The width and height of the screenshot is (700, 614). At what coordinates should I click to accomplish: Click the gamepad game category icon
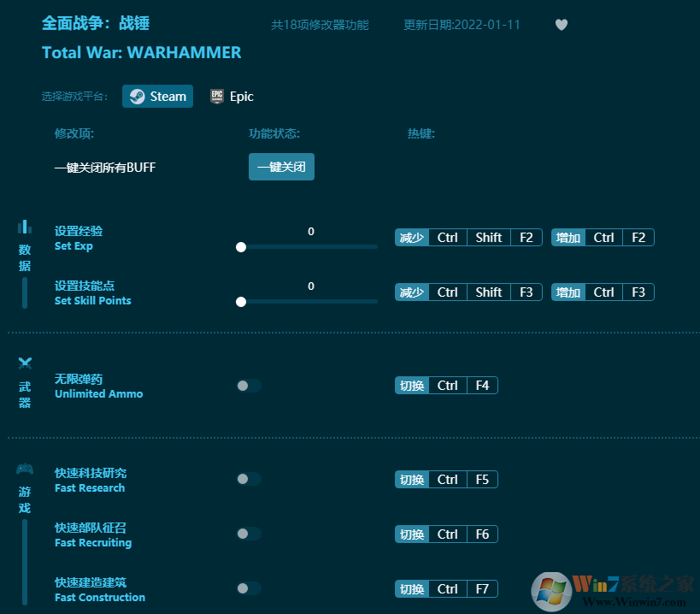[25, 469]
